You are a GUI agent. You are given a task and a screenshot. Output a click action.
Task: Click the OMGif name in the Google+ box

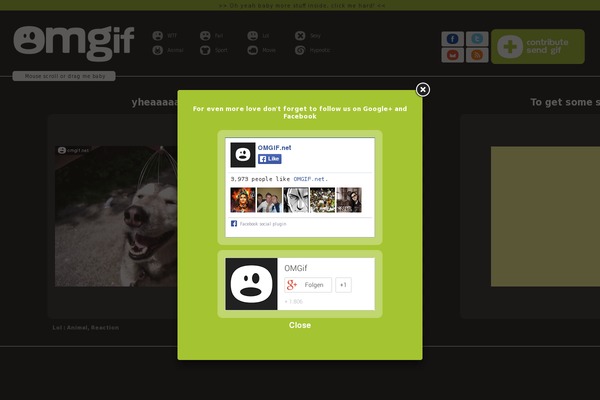(295, 268)
